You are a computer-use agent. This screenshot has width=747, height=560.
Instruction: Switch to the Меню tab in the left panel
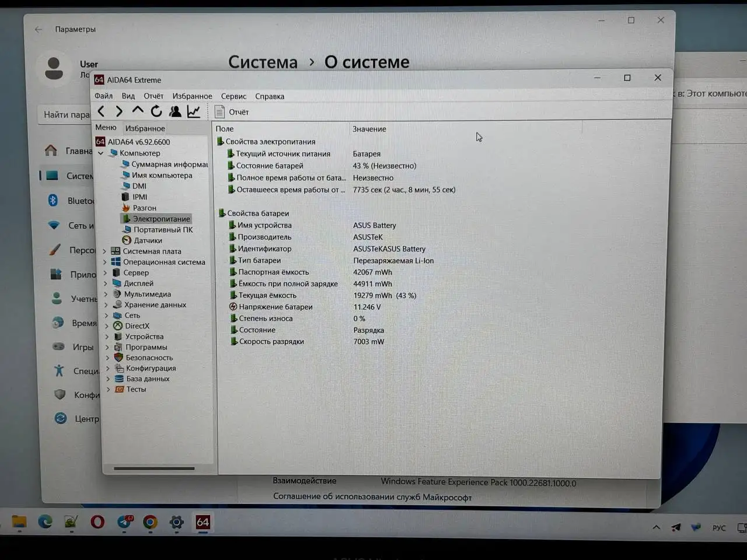click(x=106, y=128)
